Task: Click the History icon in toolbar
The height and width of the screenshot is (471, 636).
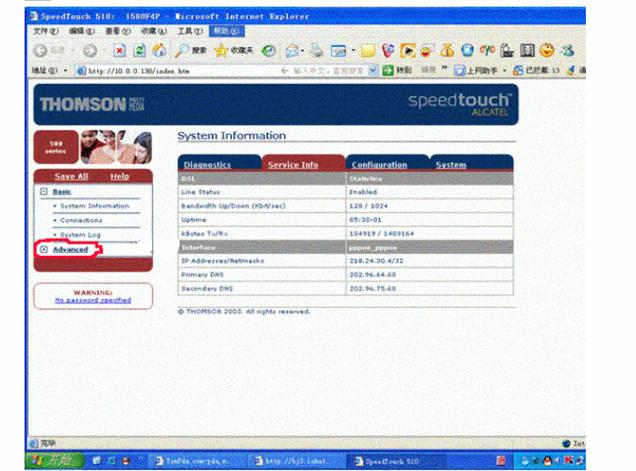Action: [x=269, y=50]
